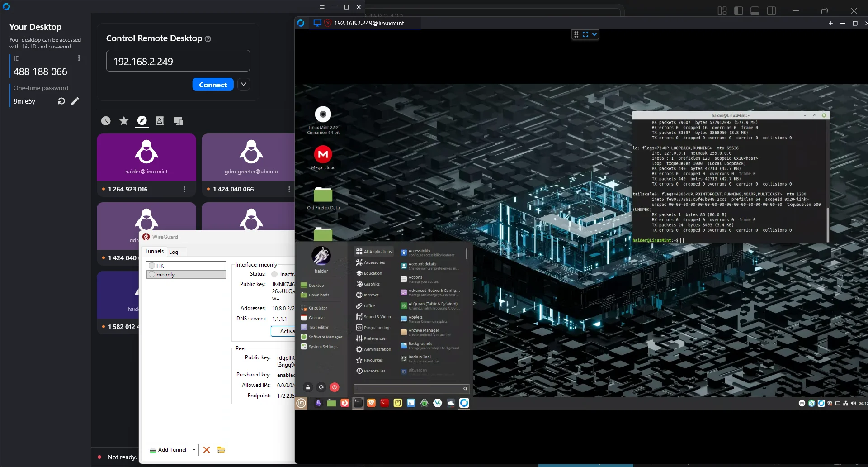Open System Settings from Mint menu favorites
868x467 pixels.
coord(319,347)
